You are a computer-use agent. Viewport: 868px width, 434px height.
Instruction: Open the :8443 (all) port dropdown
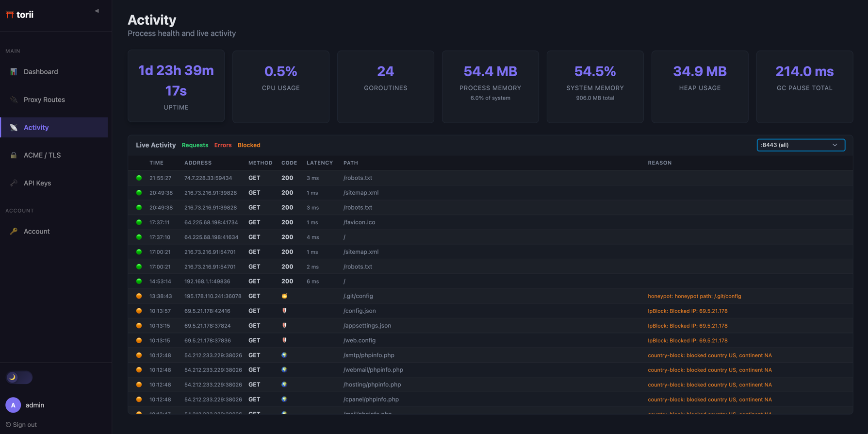tap(801, 145)
